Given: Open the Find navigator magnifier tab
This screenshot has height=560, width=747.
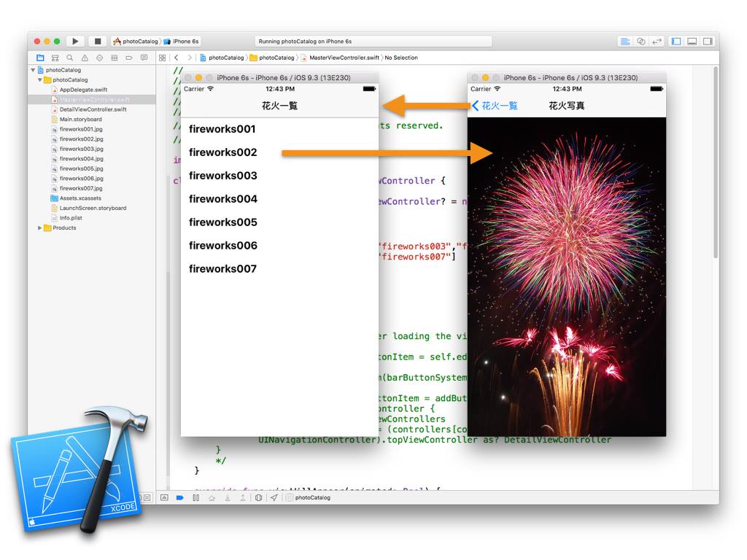Looking at the screenshot, I should pos(70,58).
